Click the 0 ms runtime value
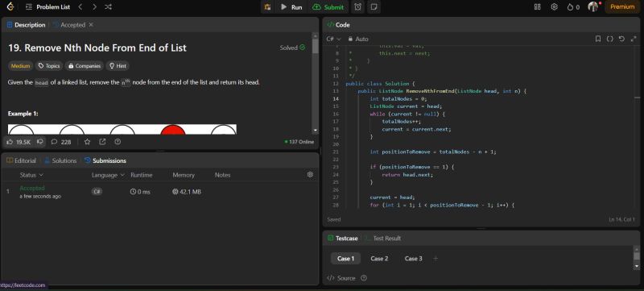 point(140,192)
